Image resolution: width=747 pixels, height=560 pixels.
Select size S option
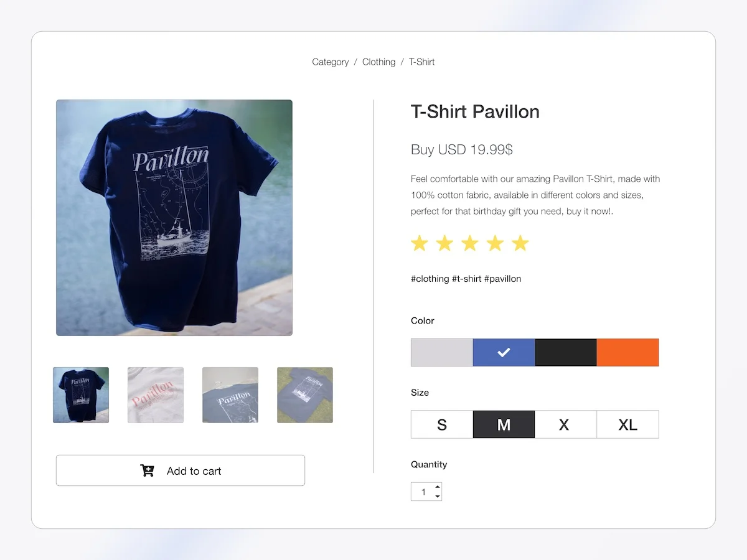[x=442, y=424]
